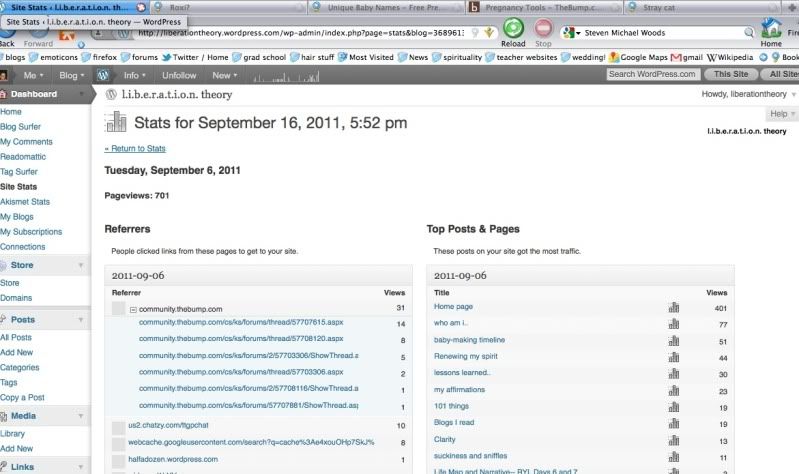
Task: Open the grad school bookmarks folder
Action: [259, 57]
